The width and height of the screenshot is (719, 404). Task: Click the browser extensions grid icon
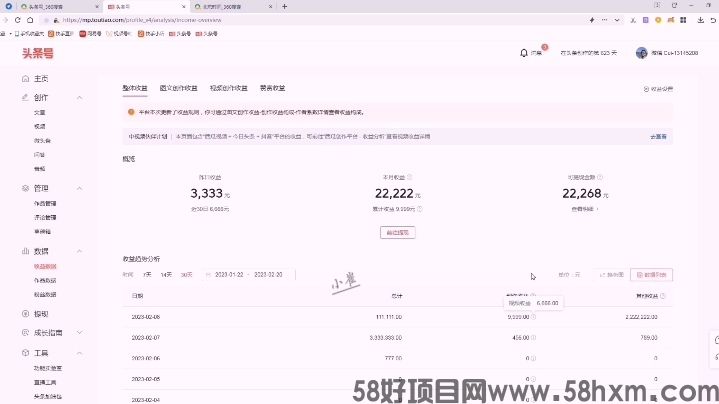683,20
